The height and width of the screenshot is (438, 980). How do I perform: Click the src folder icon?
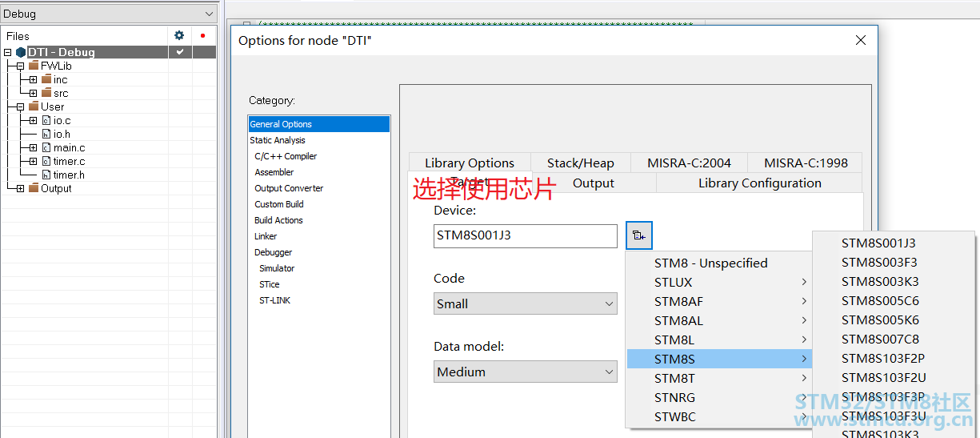point(46,93)
